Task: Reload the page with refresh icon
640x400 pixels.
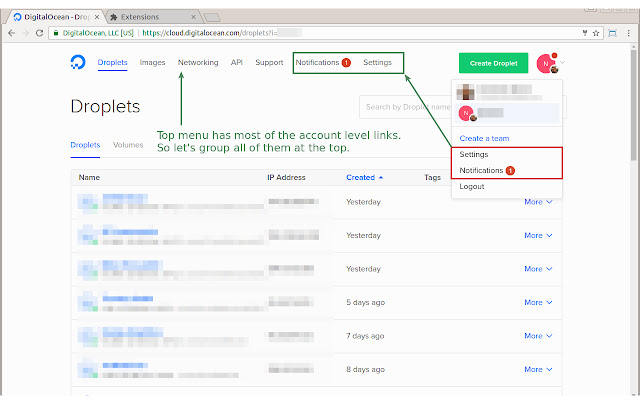Action: (39, 33)
